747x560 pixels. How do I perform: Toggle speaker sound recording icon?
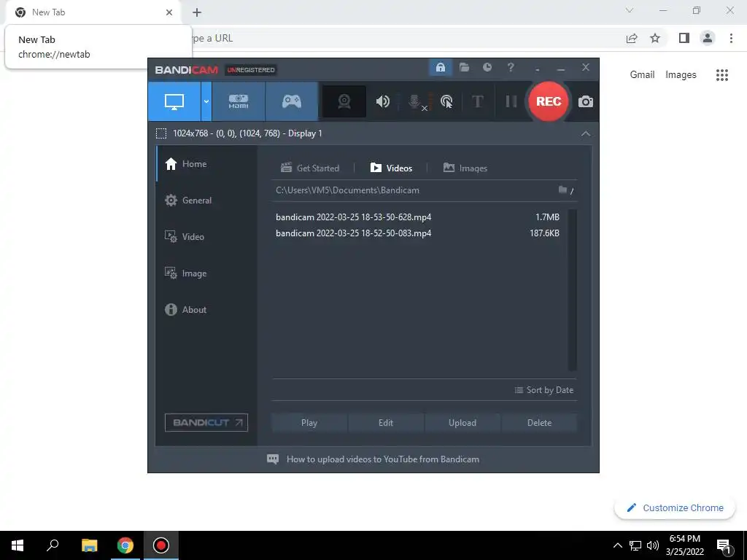tap(382, 101)
